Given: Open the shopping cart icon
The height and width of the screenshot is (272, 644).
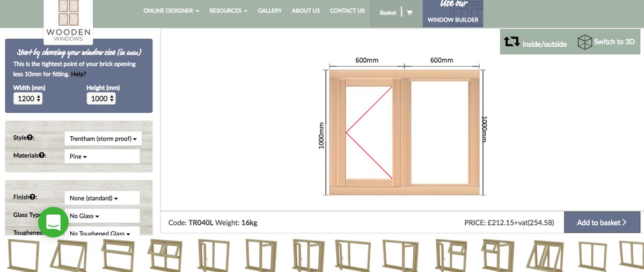Looking at the screenshot, I should [410, 12].
